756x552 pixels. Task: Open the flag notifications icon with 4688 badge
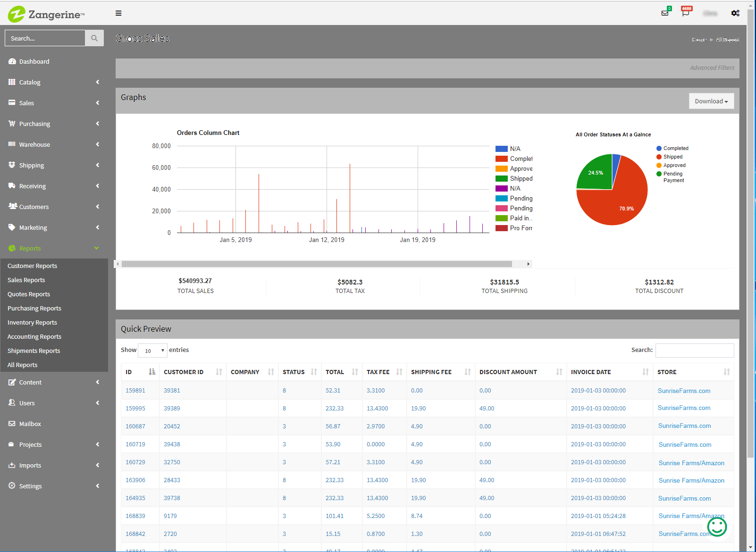[685, 13]
